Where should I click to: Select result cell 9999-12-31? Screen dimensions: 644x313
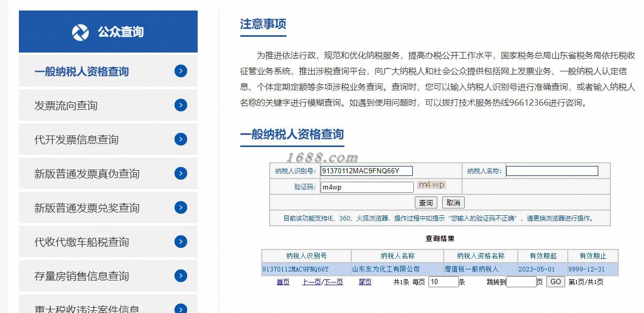(x=593, y=269)
